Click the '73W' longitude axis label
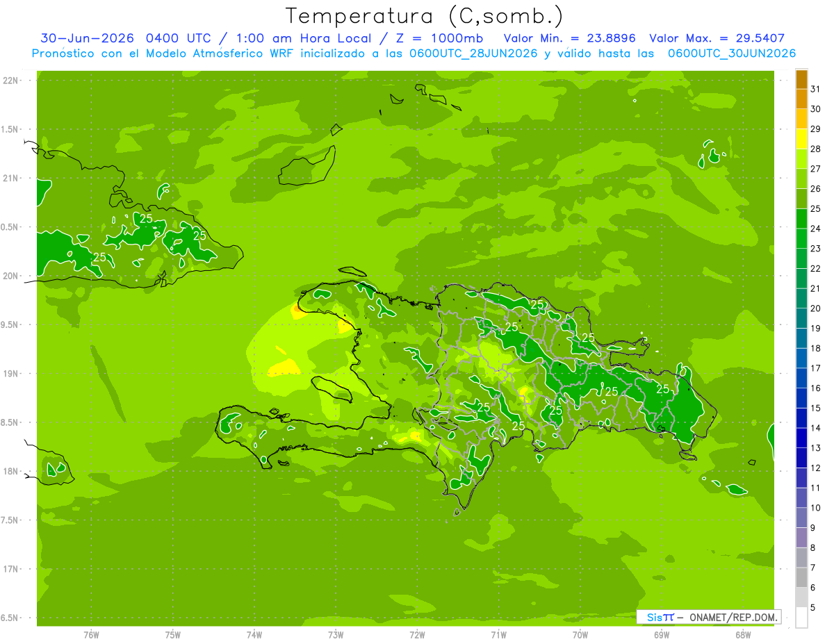The height and width of the screenshot is (644, 834). click(x=336, y=635)
